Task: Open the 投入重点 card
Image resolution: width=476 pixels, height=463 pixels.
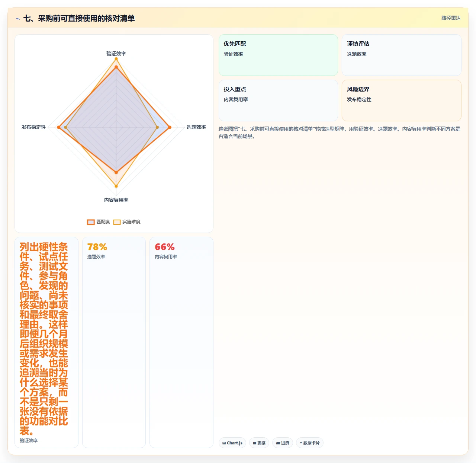Action: [278, 100]
